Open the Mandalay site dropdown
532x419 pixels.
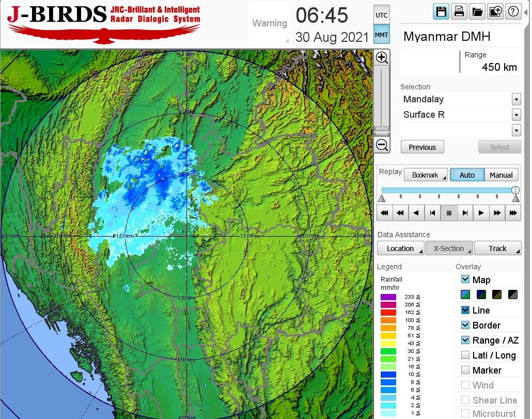click(516, 99)
